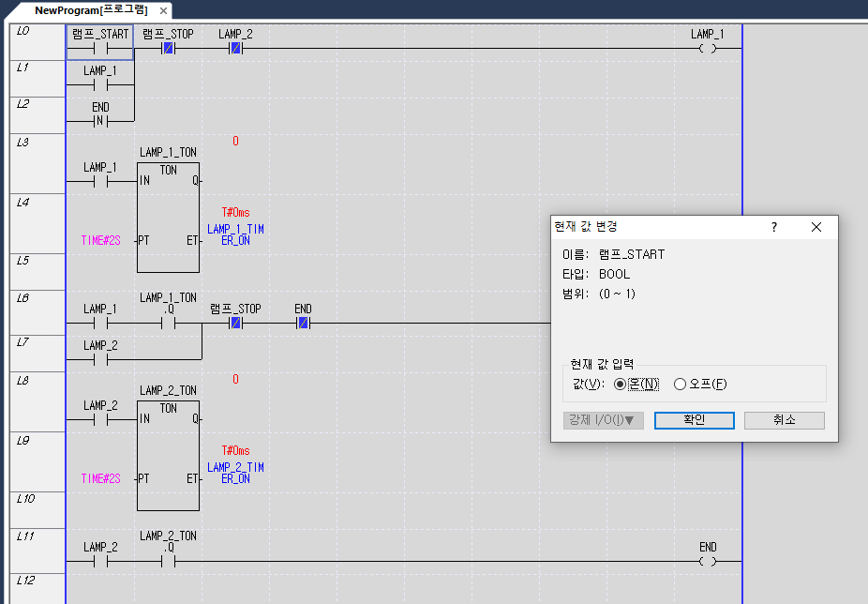The height and width of the screenshot is (604, 868).
Task: Click the LAMP_2 contact on rung L8
Action: coord(100,419)
